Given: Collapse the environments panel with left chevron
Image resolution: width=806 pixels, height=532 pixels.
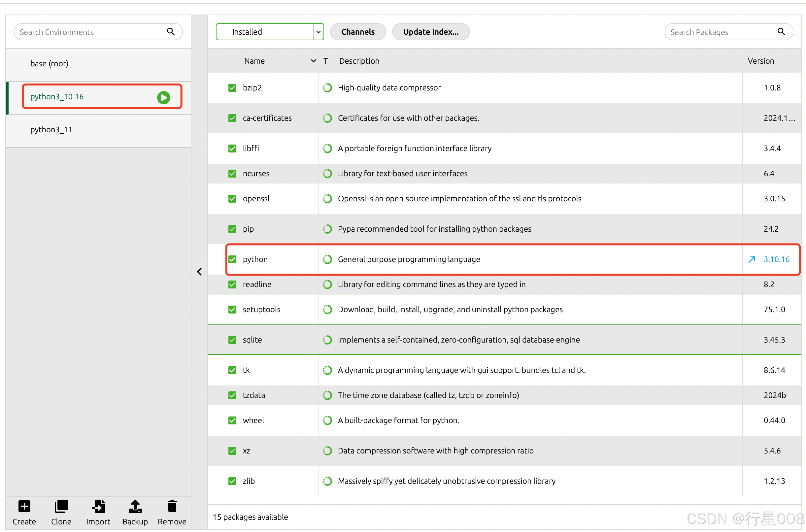Looking at the screenshot, I should pos(199,272).
